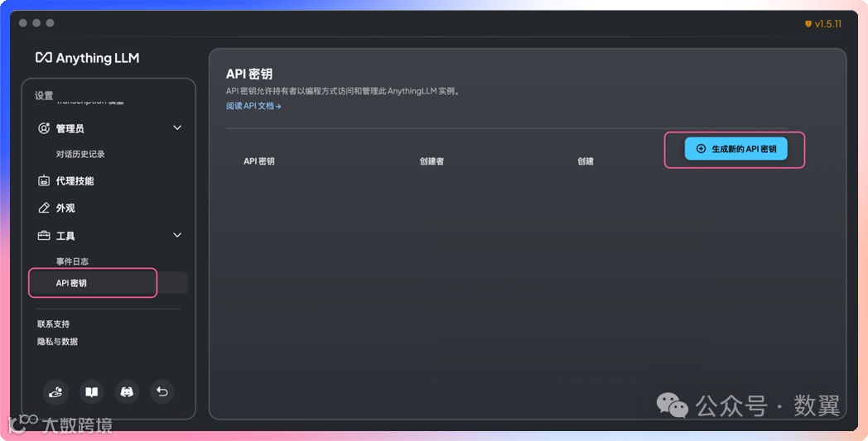Click the 设置 settings label
This screenshot has width=868, height=441.
pyautogui.click(x=44, y=95)
